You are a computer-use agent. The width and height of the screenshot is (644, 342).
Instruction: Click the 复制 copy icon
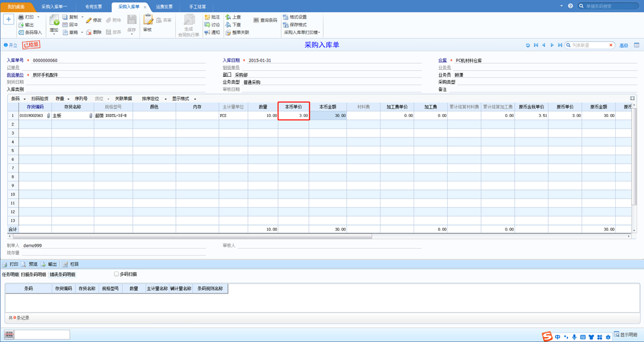(x=65, y=17)
